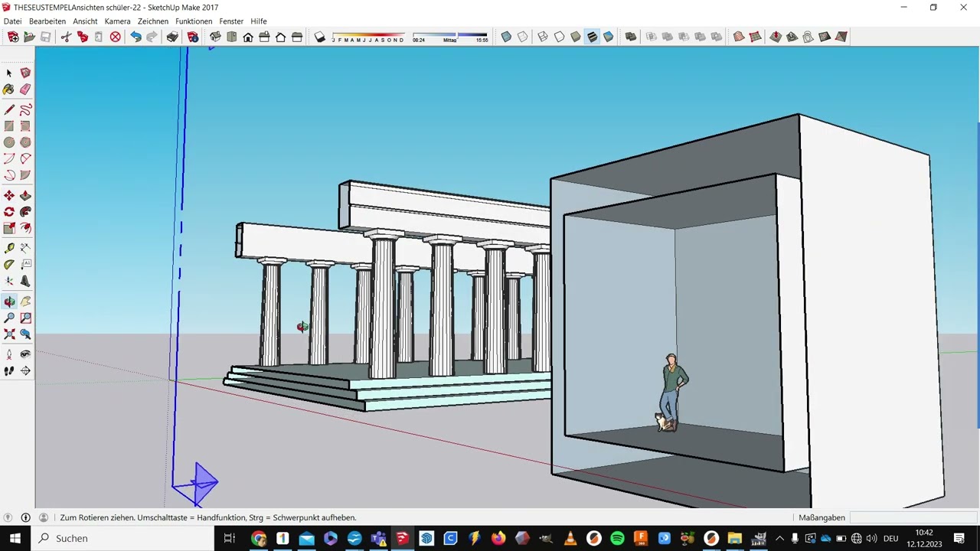Screen dimensions: 980x551
Task: Open the Bearbeiten menu
Action: (47, 21)
